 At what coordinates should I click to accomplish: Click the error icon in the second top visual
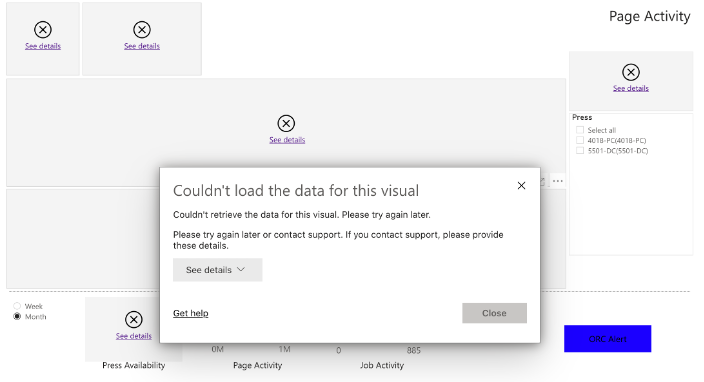pyautogui.click(x=142, y=30)
